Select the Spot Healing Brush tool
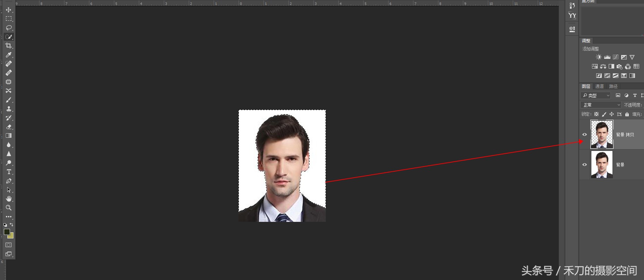This screenshot has height=280, width=644. (9, 64)
